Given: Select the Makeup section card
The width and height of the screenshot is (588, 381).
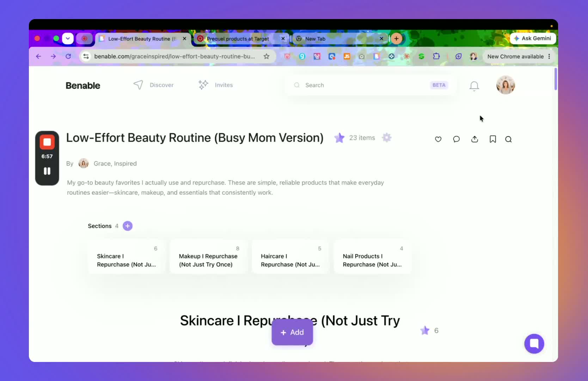Looking at the screenshot, I should [208, 257].
